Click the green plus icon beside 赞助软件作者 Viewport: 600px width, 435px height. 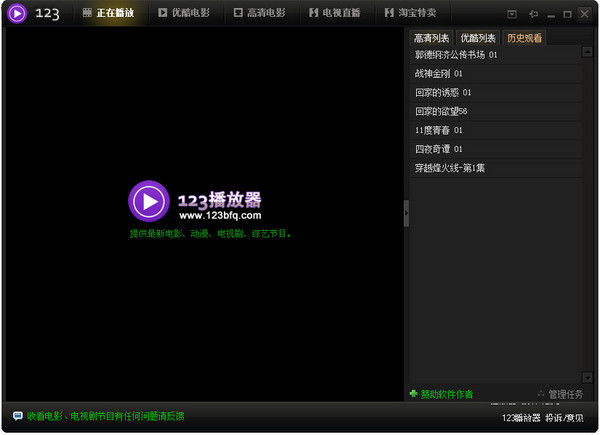coord(413,393)
